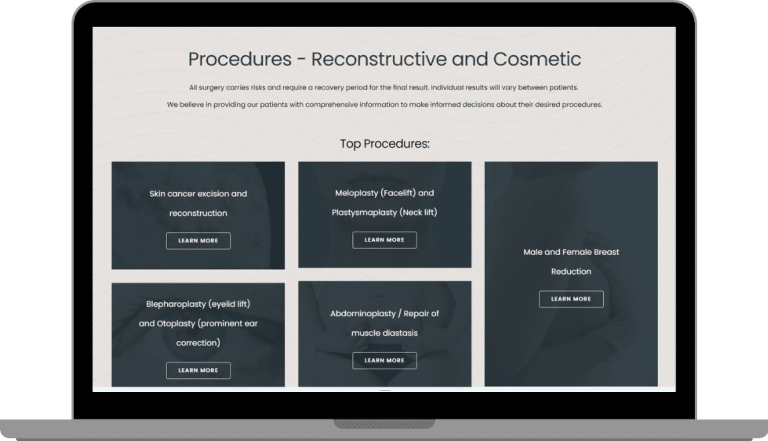The height and width of the screenshot is (441, 768).
Task: Click Learn More under Male and Female Breast Reduction
Action: 571,299
